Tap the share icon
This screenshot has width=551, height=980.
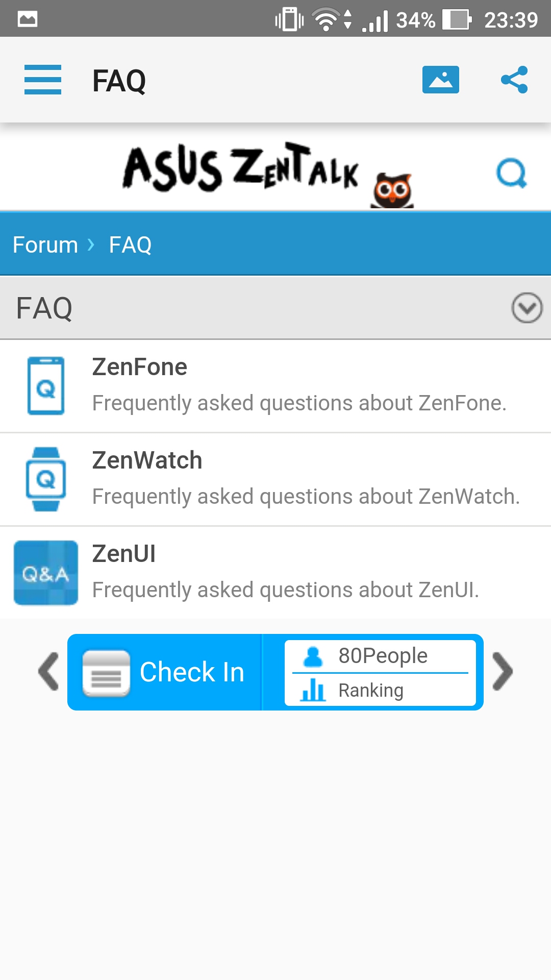514,80
